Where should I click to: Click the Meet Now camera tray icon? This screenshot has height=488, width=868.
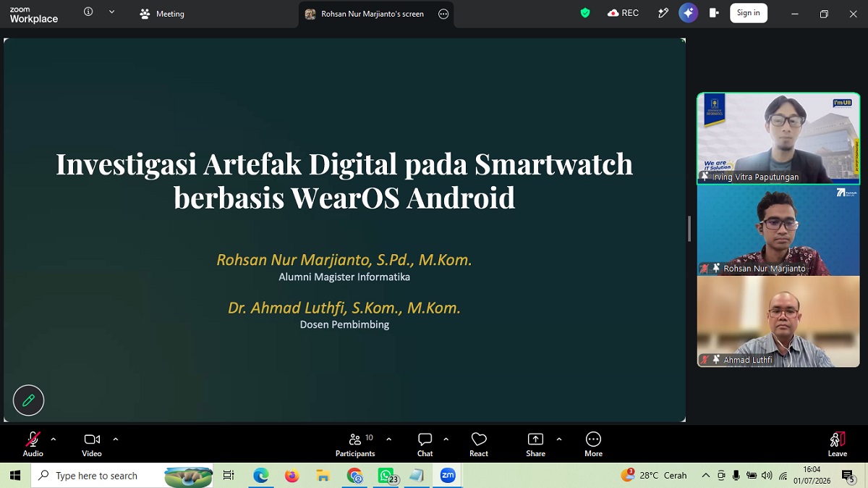(x=721, y=476)
